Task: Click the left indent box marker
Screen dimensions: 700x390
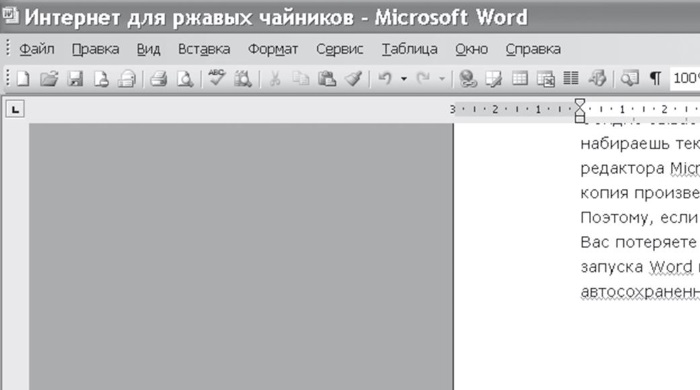Action: [x=579, y=118]
